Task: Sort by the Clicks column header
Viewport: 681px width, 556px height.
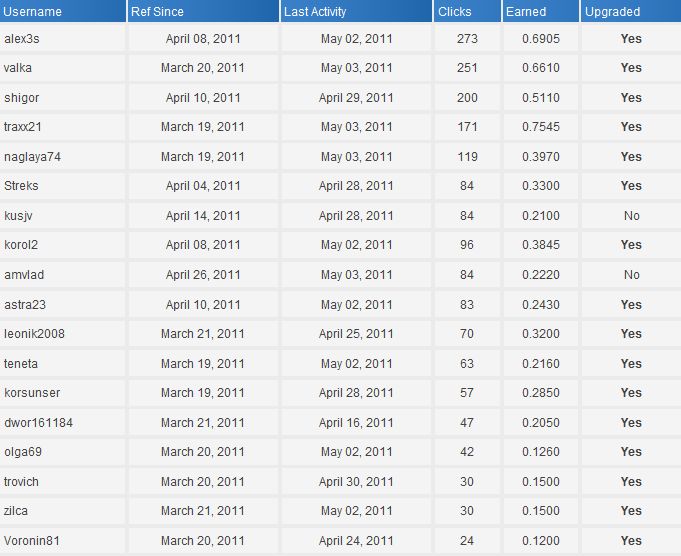Action: (x=455, y=11)
